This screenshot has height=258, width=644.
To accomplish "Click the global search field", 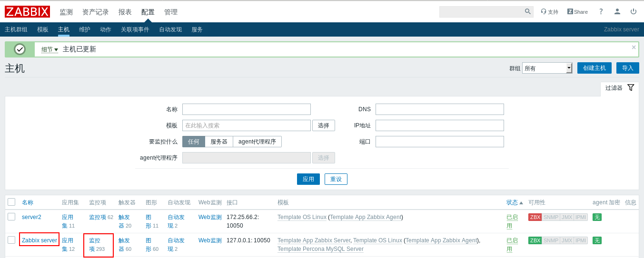I will (481, 12).
